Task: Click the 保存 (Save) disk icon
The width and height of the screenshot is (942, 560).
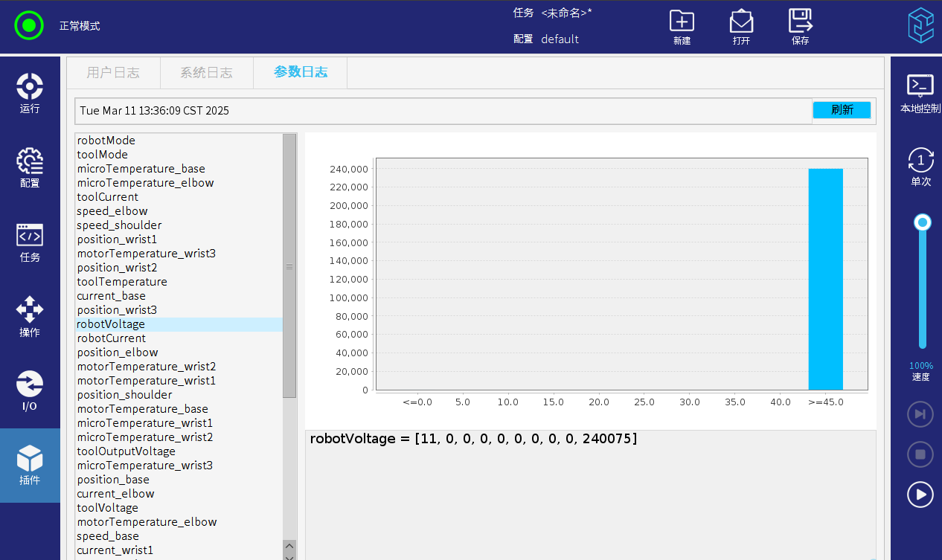Action: [801, 28]
